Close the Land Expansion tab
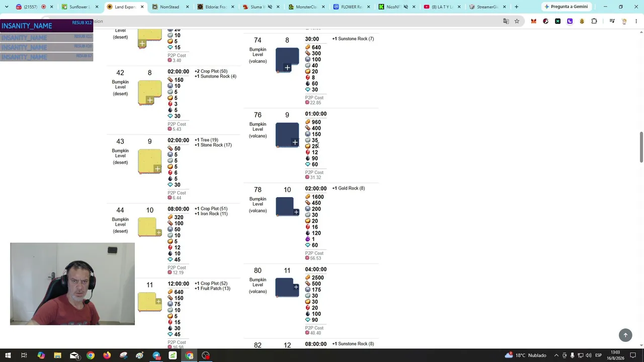The width and height of the screenshot is (644, 362). tap(142, 7)
